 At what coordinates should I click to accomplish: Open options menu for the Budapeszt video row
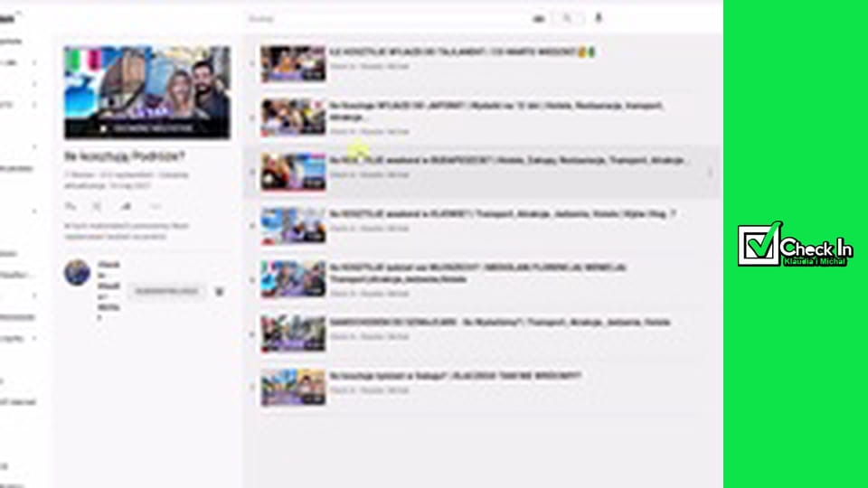point(710,172)
